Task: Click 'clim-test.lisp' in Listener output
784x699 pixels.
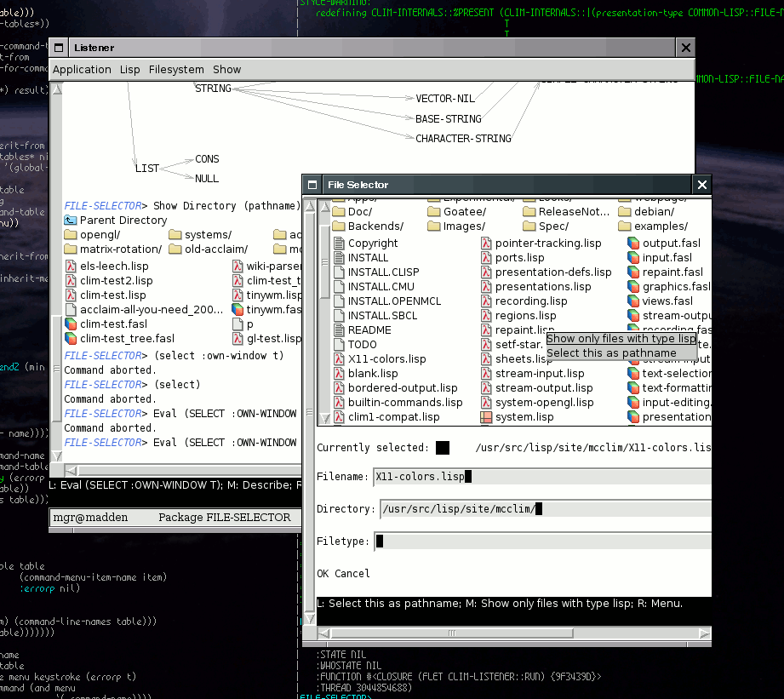Action: [113, 295]
